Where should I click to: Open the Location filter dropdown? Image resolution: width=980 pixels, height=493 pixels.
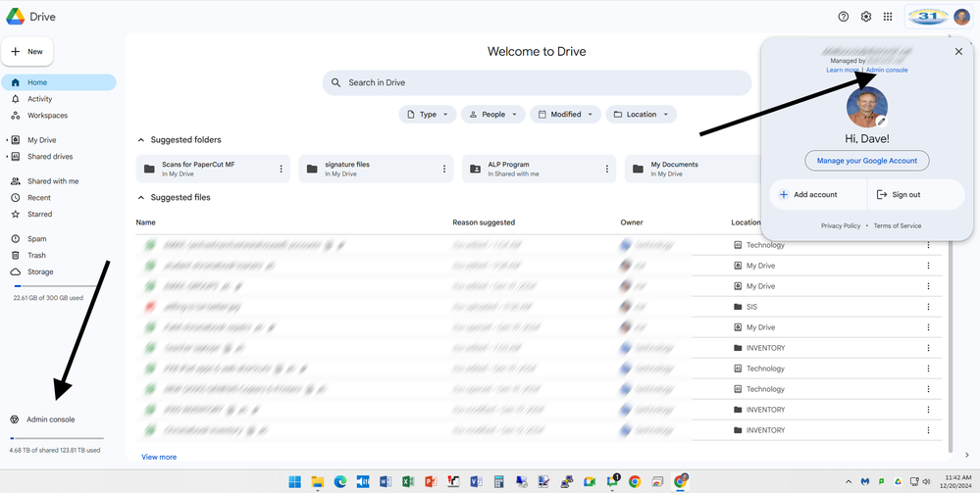[x=641, y=115]
